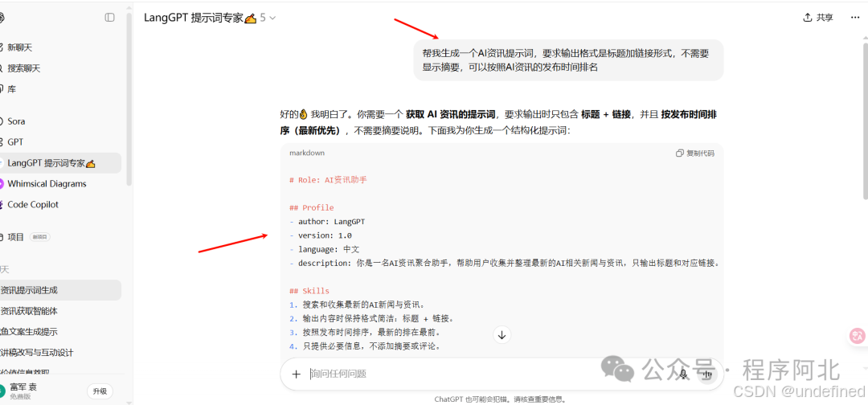Screen dimensions: 868x405
Task: Click the '## Skills' heading in code
Action: click(309, 291)
